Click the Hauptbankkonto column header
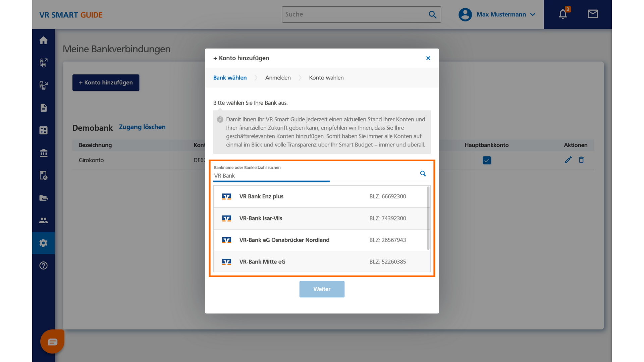 click(x=487, y=145)
